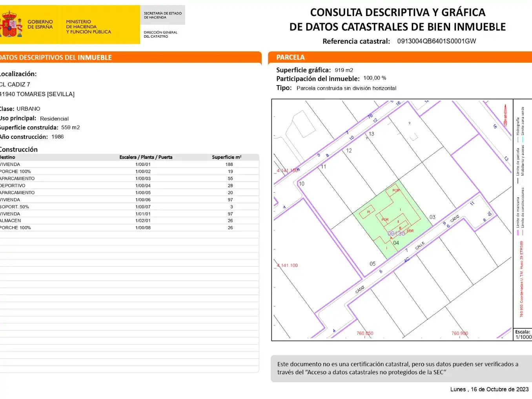The image size is (532, 399).
Task: Select graphic area value "919 m2"
Action: coord(344,70)
